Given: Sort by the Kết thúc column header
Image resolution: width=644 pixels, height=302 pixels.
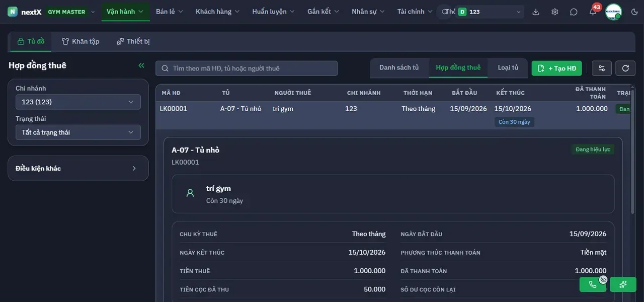Looking at the screenshot, I should click(x=510, y=93).
